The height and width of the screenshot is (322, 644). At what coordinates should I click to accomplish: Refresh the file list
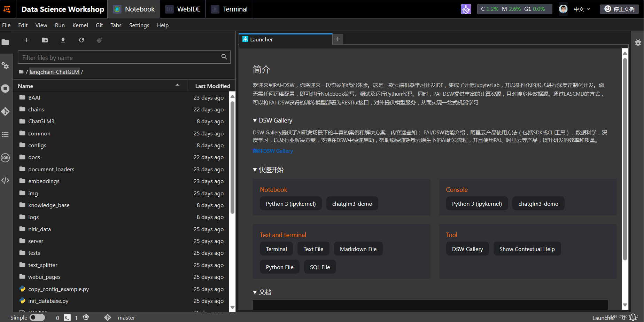coord(82,40)
